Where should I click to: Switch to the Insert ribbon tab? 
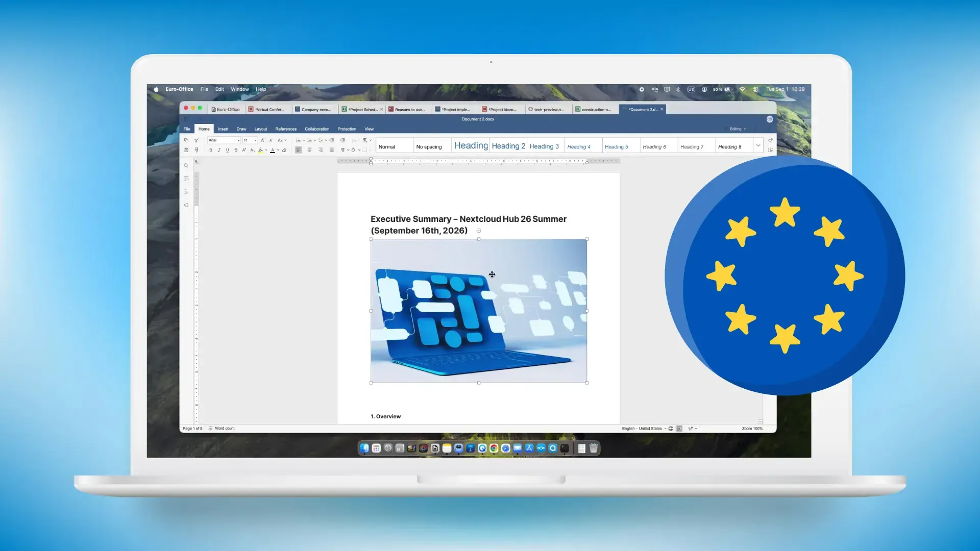click(x=223, y=129)
